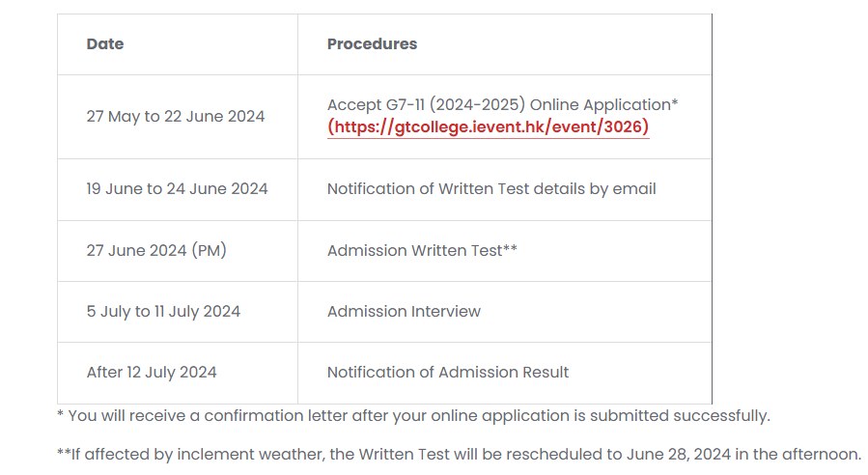
Task: Click the double asterisk after Written Test
Action: [x=511, y=248]
